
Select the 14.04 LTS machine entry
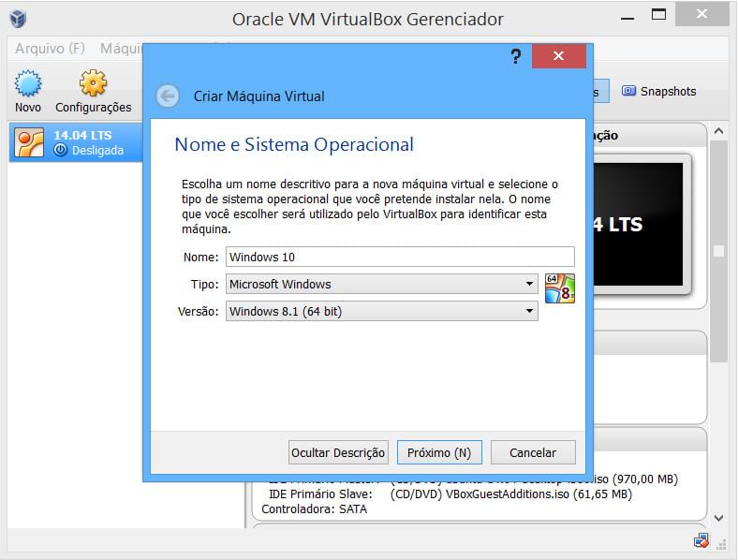tap(76, 142)
